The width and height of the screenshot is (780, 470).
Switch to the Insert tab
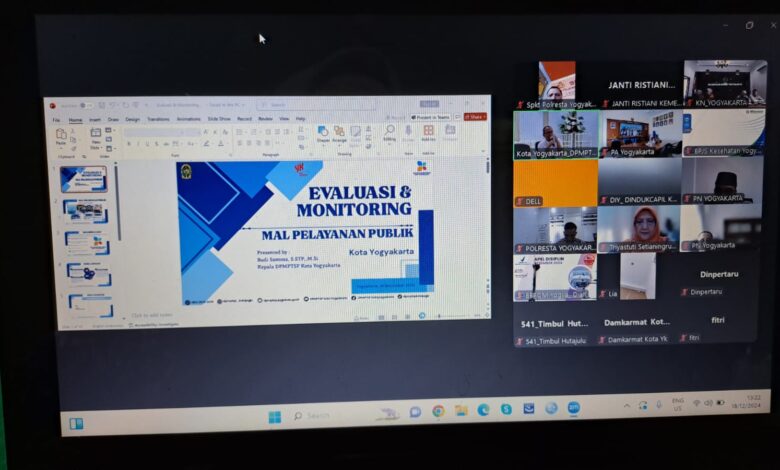point(95,120)
